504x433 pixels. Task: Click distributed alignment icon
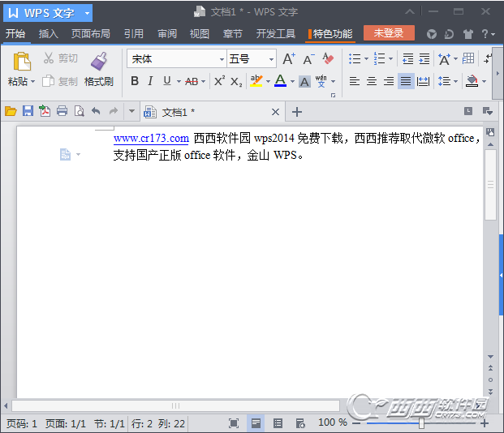pos(423,82)
